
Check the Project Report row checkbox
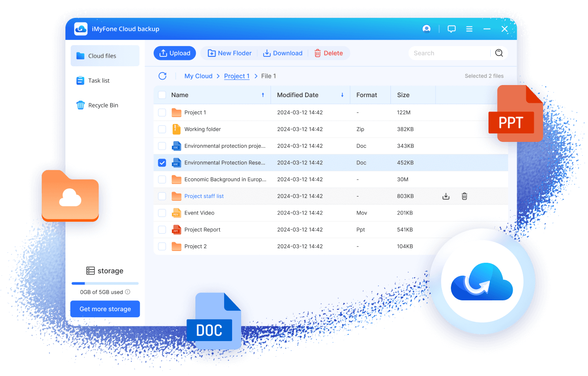pos(162,230)
